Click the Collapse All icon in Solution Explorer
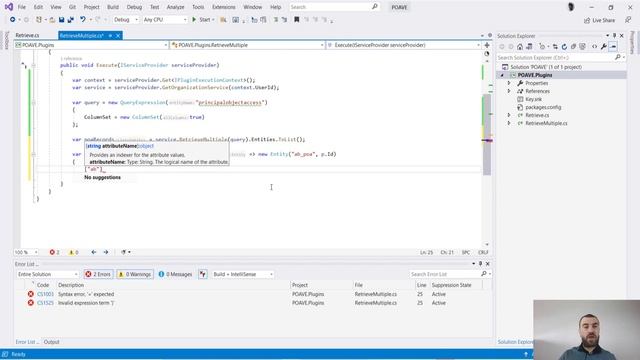Screen dimensions: 640x360 coord(573,47)
